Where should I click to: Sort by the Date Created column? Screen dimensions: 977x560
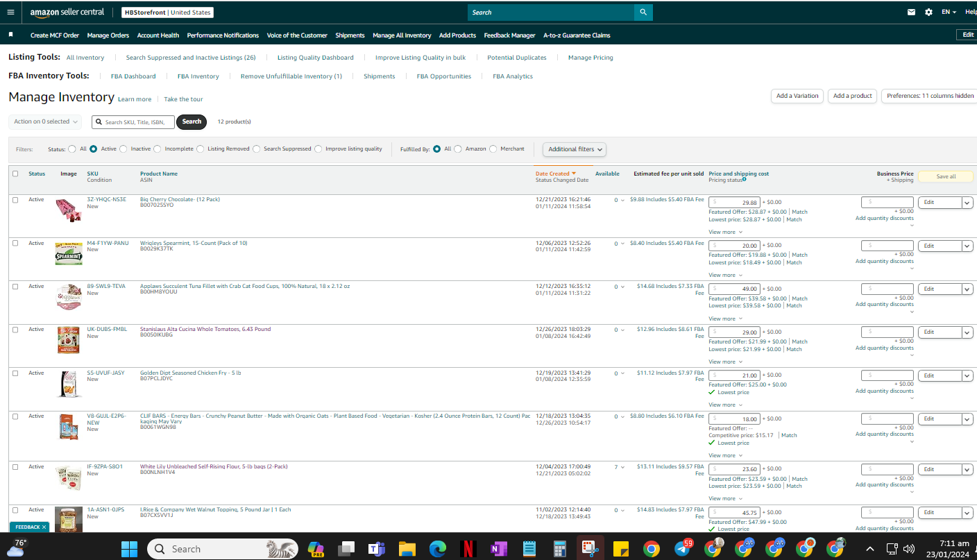pos(556,173)
